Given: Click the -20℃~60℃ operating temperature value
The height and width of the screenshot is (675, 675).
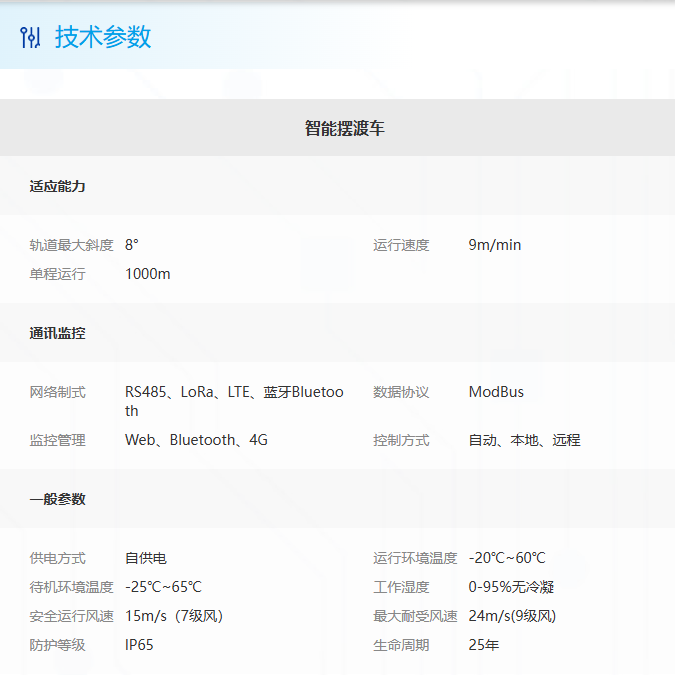Looking at the screenshot, I should [506, 558].
